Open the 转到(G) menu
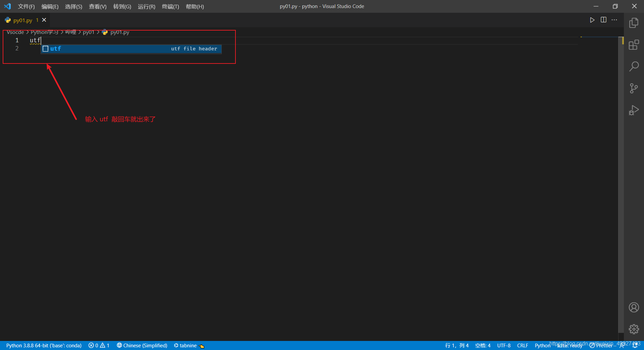 tap(122, 6)
